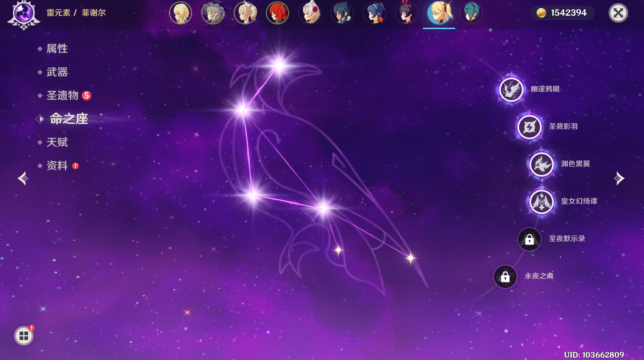Select the dark-haired eyepatch character portrait
The height and width of the screenshot is (360, 644).
pyautogui.click(x=342, y=13)
